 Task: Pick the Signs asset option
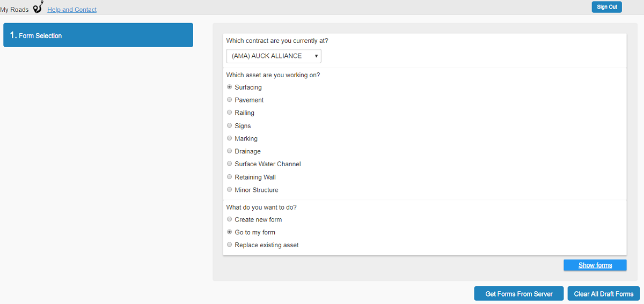(230, 125)
